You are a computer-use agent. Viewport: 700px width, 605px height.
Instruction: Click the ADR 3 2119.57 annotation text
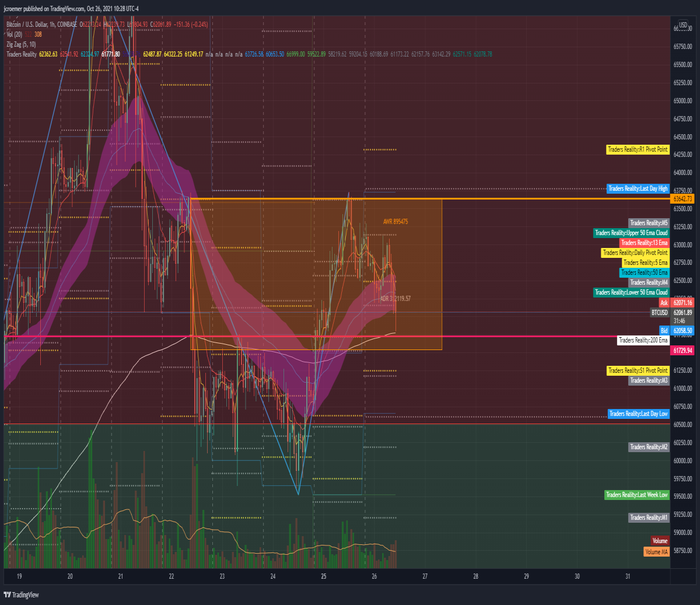click(395, 299)
